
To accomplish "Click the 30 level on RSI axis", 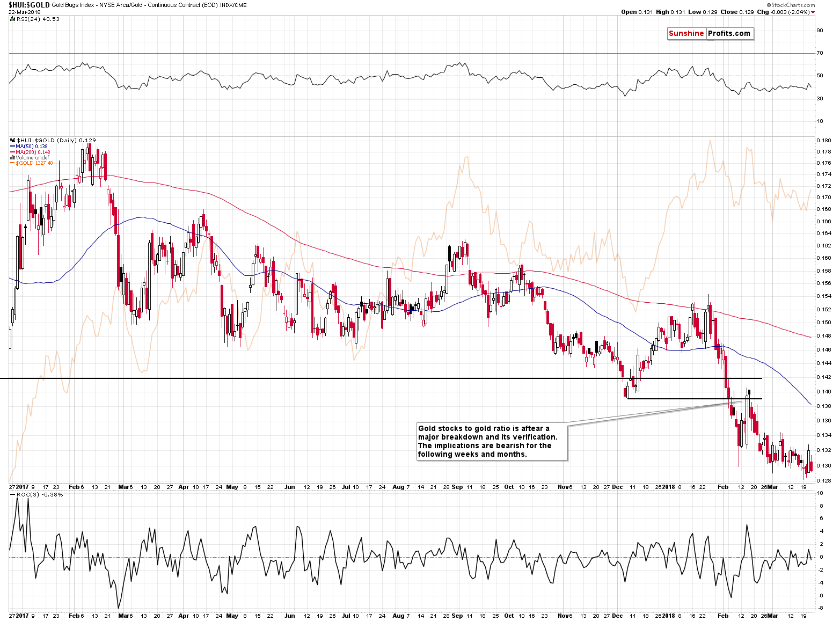I will (x=820, y=98).
